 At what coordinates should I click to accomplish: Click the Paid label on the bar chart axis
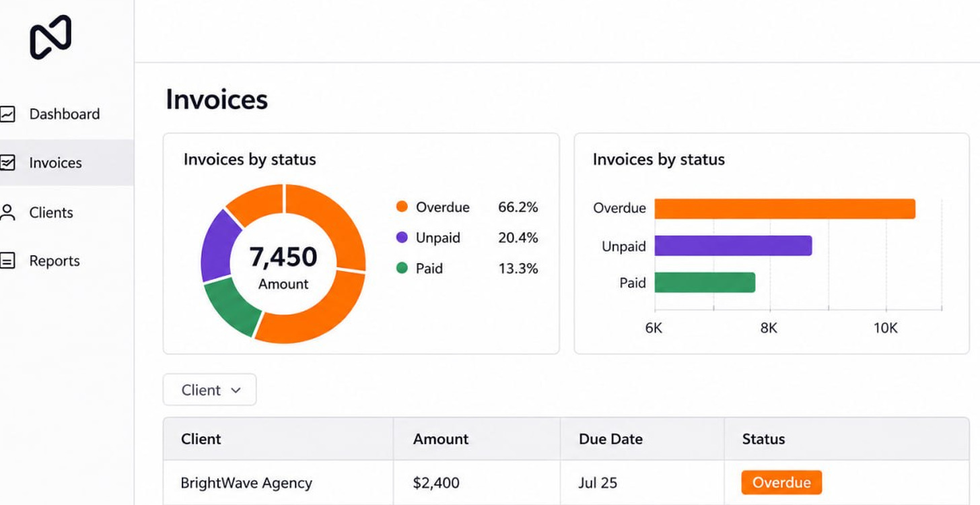click(633, 283)
